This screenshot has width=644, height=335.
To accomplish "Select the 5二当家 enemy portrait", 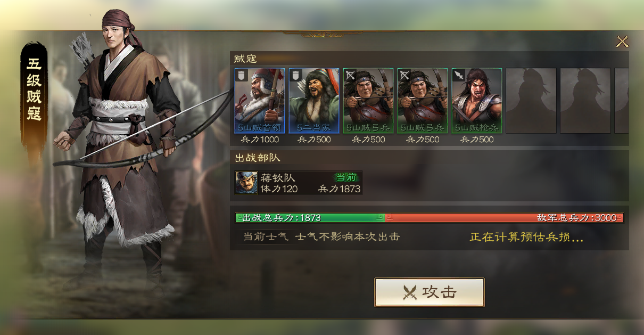I will (314, 101).
